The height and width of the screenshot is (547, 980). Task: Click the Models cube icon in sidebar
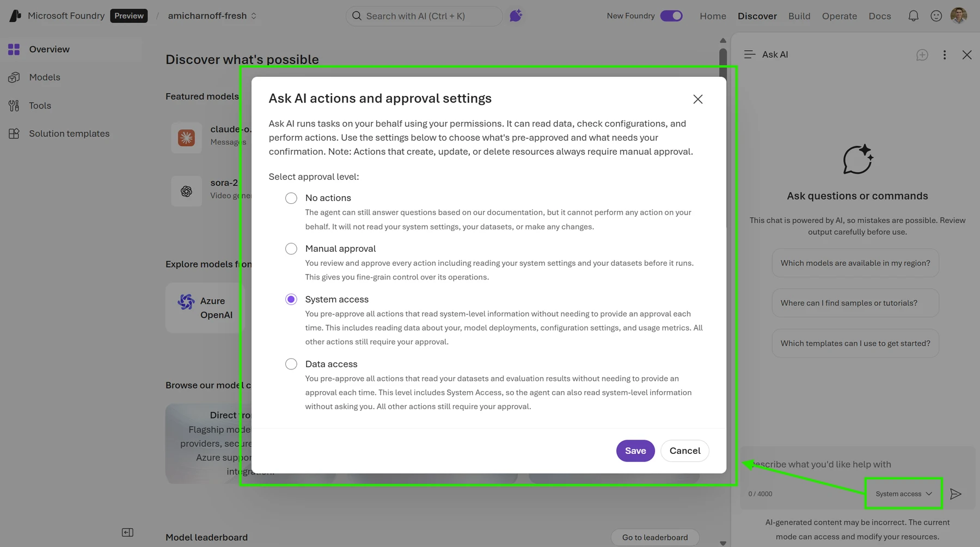pos(14,77)
